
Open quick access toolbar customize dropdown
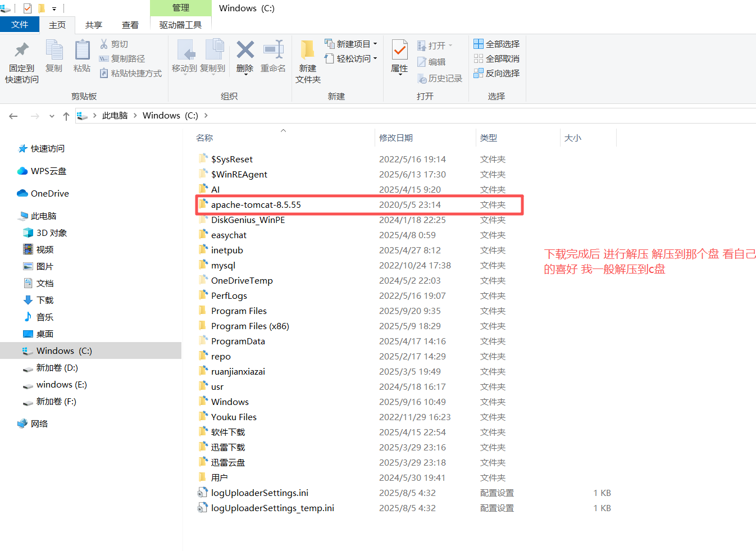54,8
